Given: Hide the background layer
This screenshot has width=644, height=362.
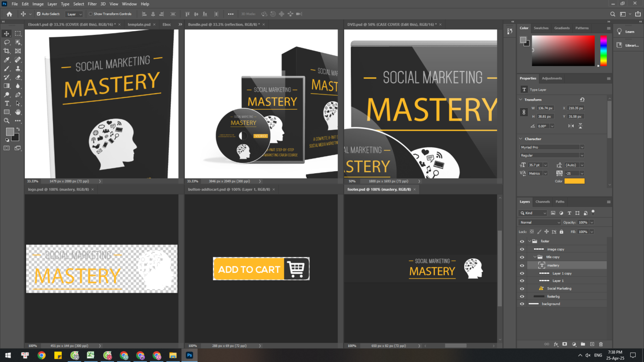Looking at the screenshot, I should [522, 304].
